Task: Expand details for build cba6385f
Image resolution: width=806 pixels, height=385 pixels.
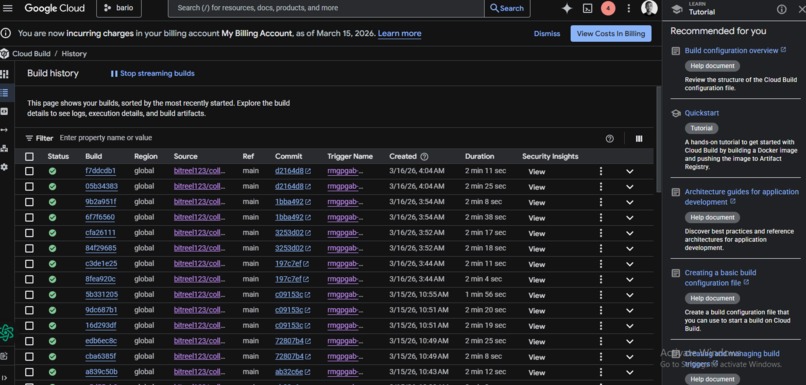Action: pyautogui.click(x=630, y=357)
